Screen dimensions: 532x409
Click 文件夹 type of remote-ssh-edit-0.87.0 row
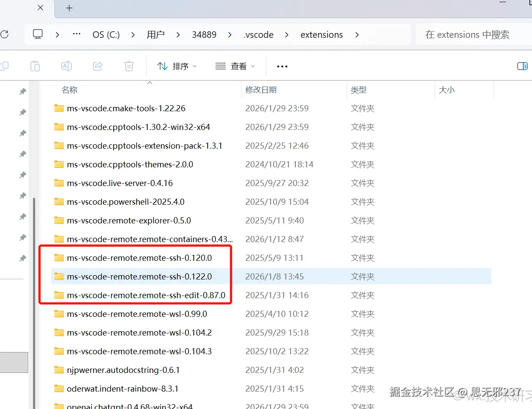[363, 295]
